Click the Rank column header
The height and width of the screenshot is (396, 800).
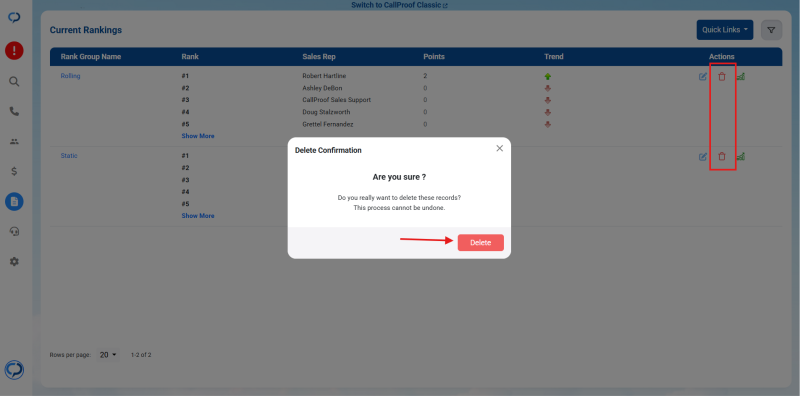[x=190, y=57]
